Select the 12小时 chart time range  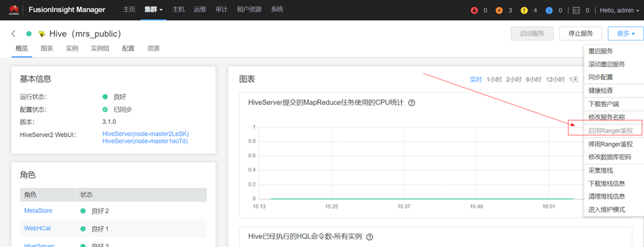556,79
